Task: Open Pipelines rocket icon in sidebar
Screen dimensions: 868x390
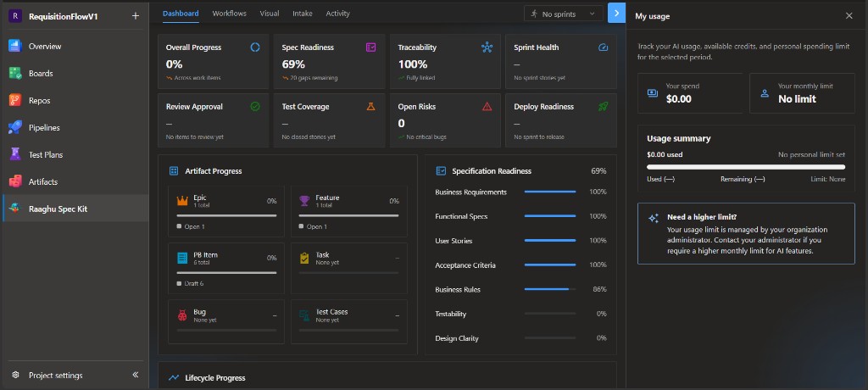Action: pyautogui.click(x=15, y=127)
